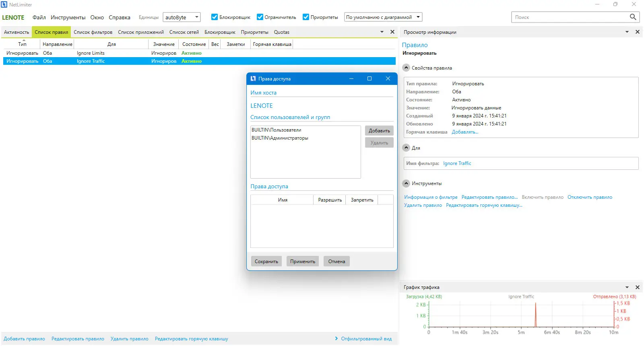Click the Редактировать правило... link in Инструменты
Screen dimensions: 644x346
coord(489,197)
